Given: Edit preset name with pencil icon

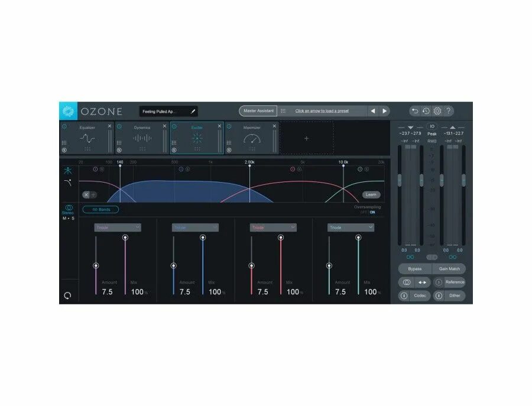Looking at the screenshot, I should click(x=193, y=111).
